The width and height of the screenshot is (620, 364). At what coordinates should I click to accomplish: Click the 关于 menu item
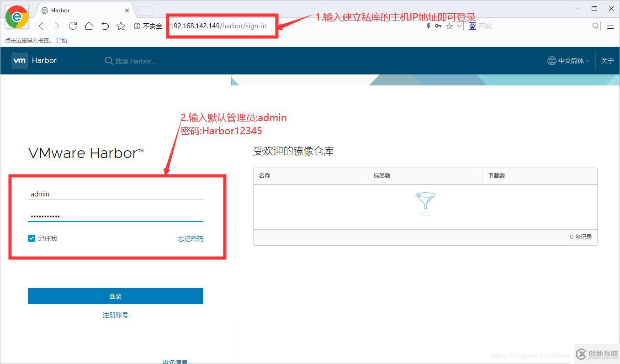607,60
